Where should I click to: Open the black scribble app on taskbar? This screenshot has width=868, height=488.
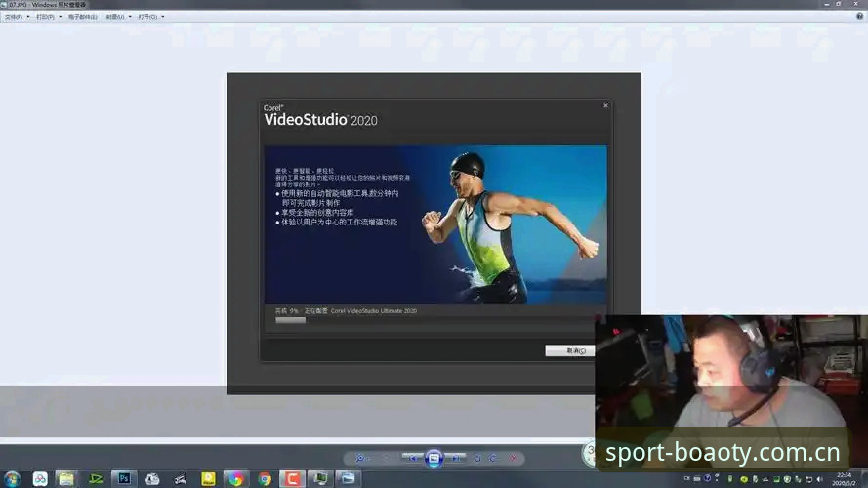(x=180, y=479)
